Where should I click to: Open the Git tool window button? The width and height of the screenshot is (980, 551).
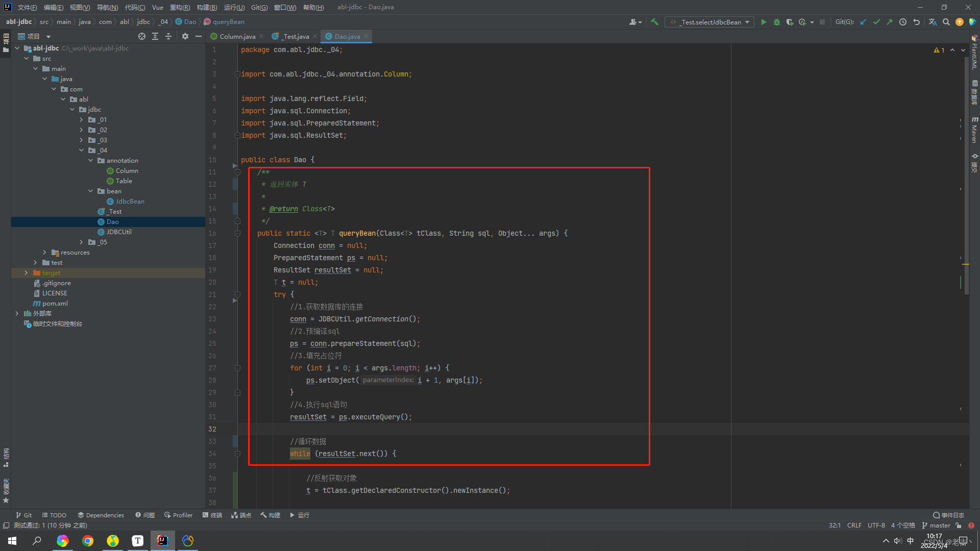tap(24, 515)
